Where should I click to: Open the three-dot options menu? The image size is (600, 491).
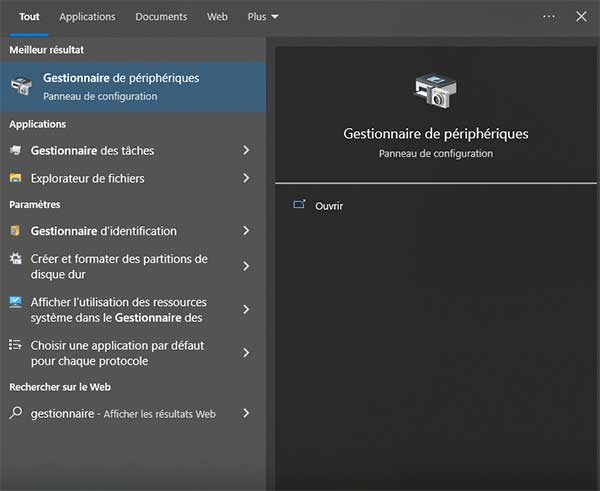coord(549,16)
